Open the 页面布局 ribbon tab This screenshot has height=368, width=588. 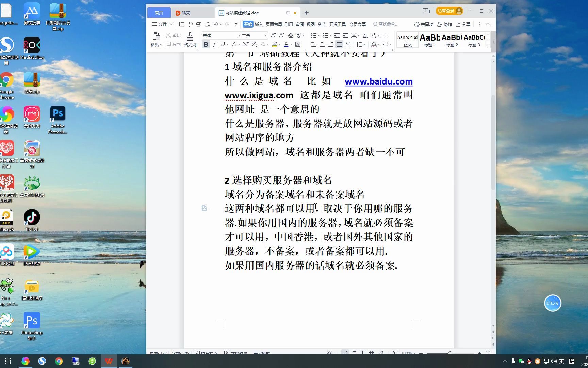pos(274,24)
